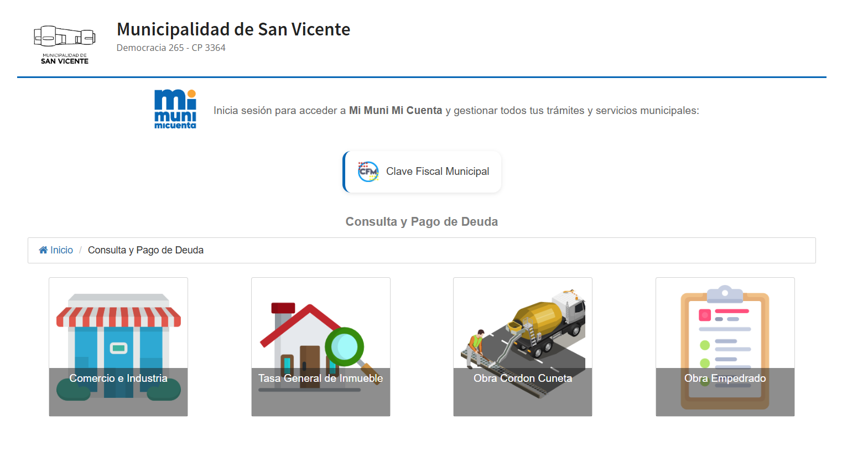Click the home icon in the breadcrumb

click(43, 250)
